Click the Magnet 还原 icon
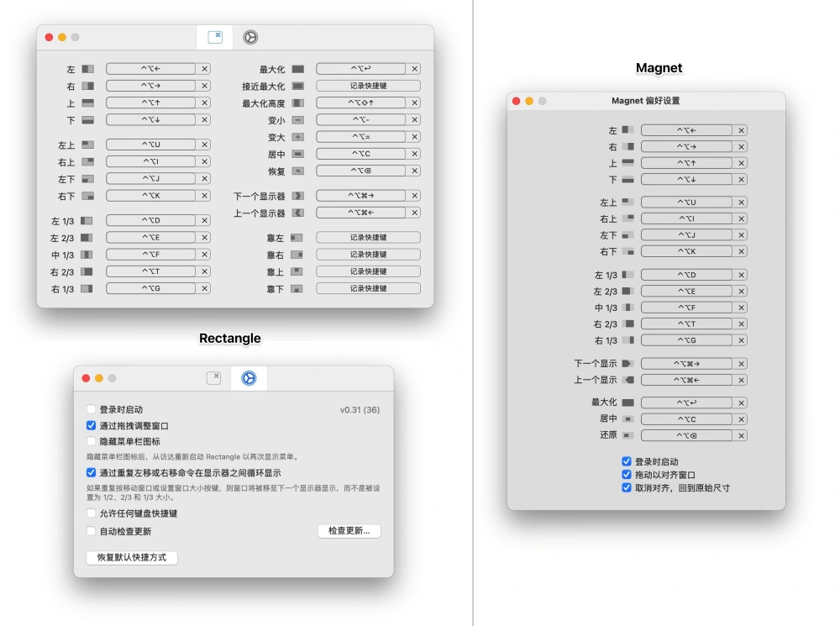Screen dimensions: 840x626 click(627, 435)
